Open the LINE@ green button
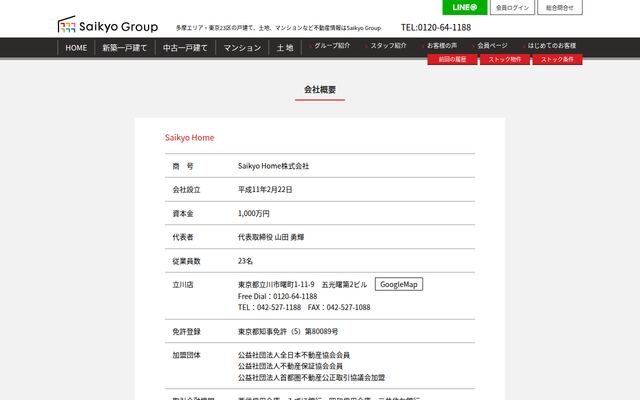This screenshot has width=640, height=400. [464, 7]
